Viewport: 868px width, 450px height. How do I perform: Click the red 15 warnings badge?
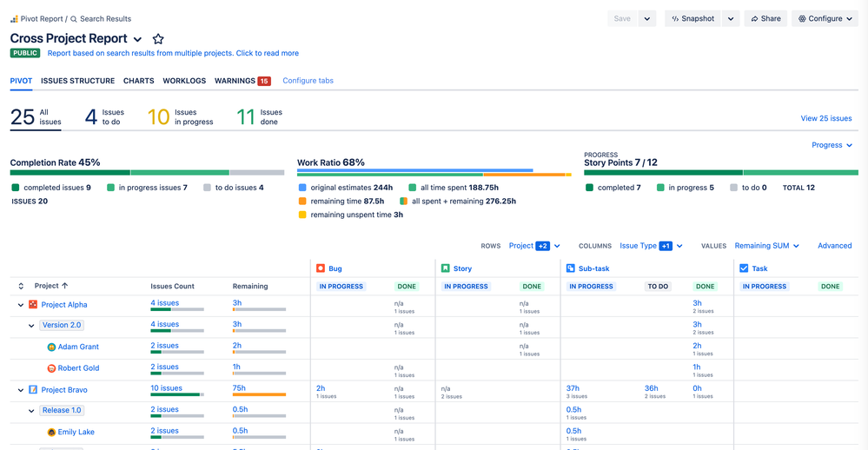coord(264,81)
